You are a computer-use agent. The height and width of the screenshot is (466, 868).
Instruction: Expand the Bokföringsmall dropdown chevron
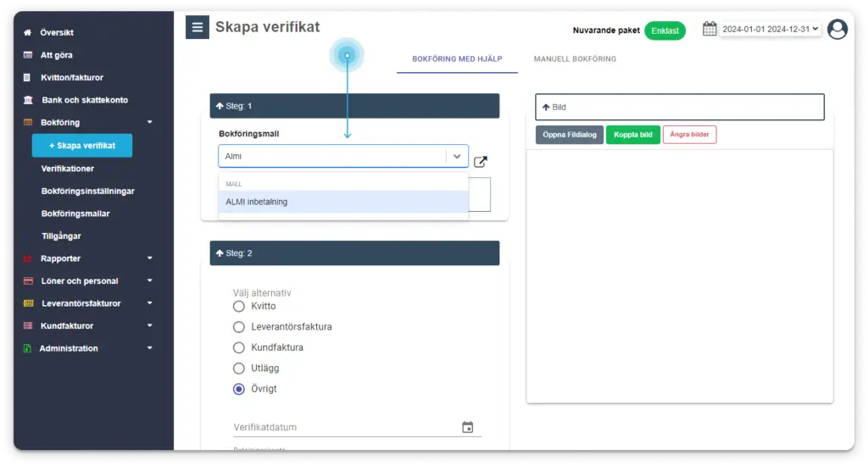(457, 157)
